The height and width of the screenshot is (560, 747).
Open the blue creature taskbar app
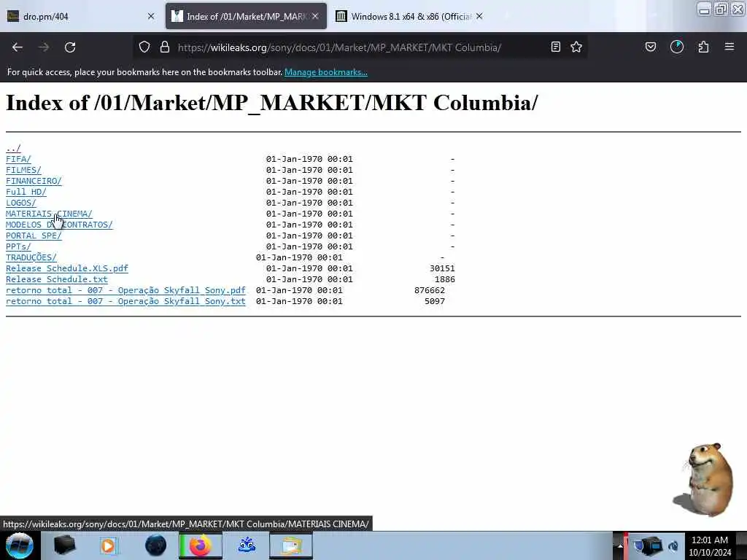click(x=247, y=545)
